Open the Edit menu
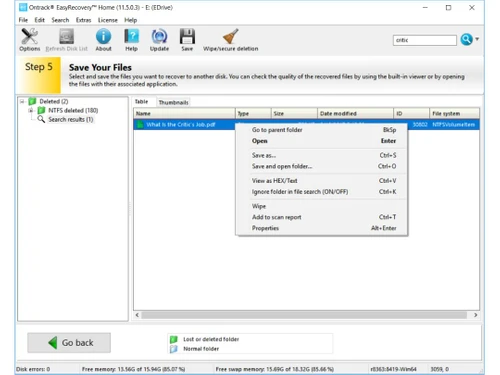This screenshot has height=375, width=500. [39, 20]
